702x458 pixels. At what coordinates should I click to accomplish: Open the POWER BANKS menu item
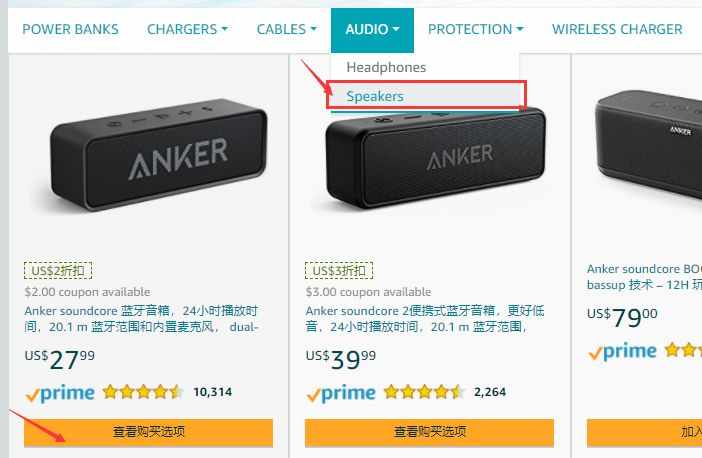coord(70,30)
